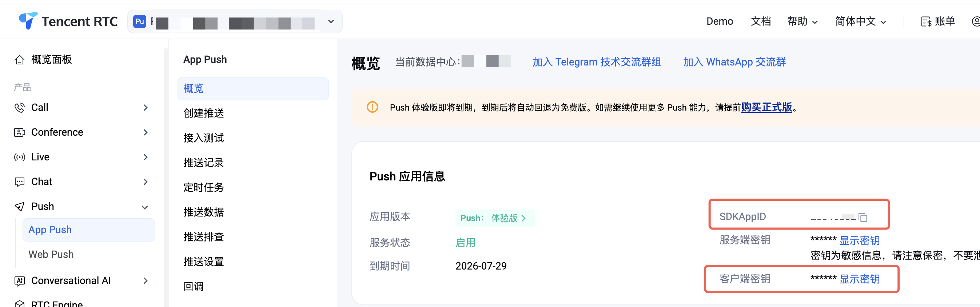Click the Conversational AI icon in sidebar

tap(19, 281)
